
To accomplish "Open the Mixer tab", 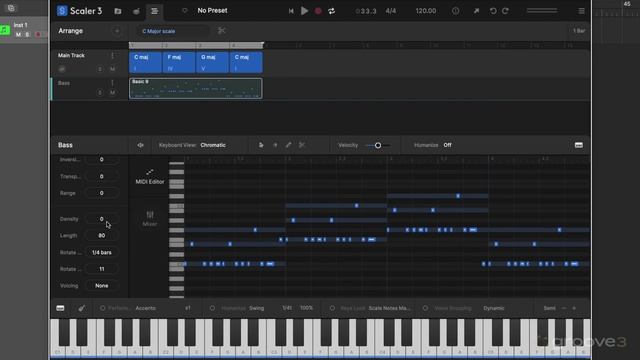I will (150, 219).
